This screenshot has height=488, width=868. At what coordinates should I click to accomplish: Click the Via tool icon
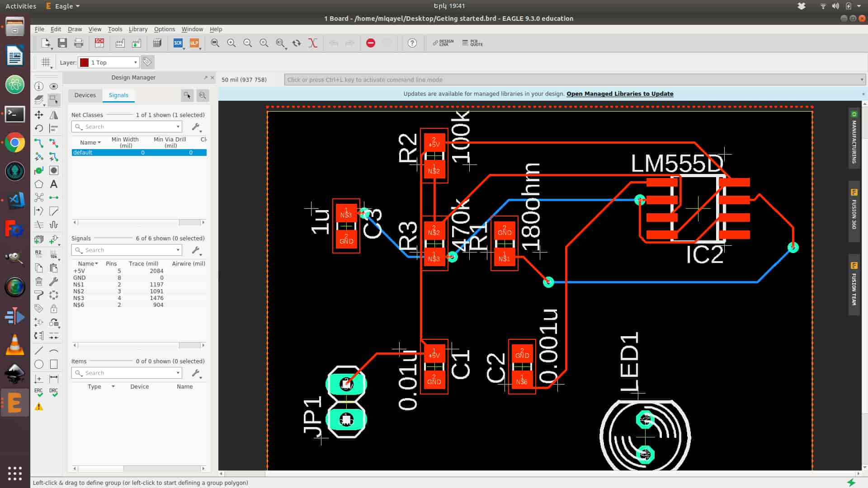coord(39,170)
